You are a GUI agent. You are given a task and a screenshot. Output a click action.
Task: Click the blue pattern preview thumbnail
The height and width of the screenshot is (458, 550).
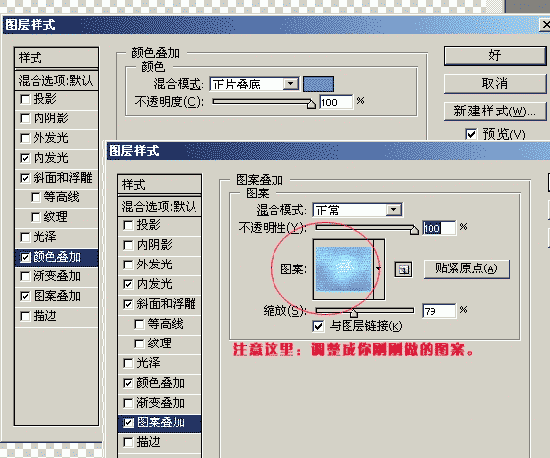[343, 269]
